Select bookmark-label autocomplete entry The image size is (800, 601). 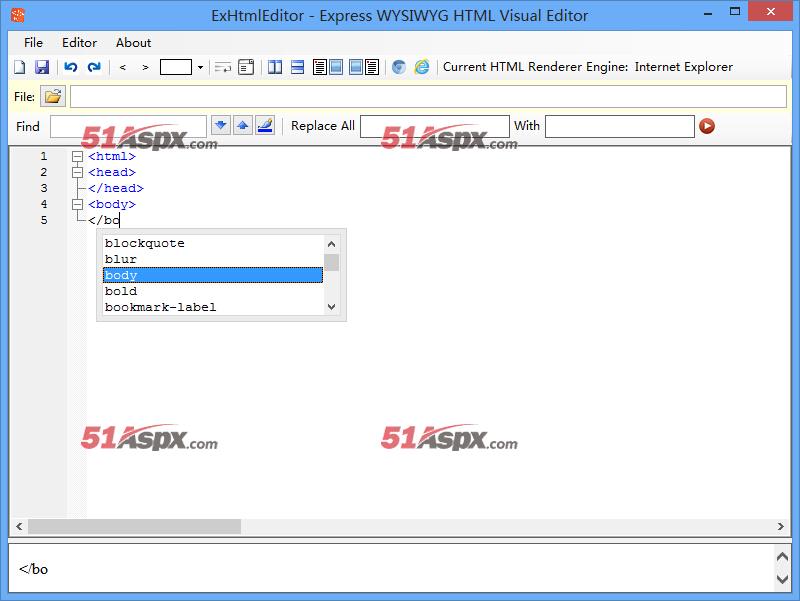(x=213, y=307)
